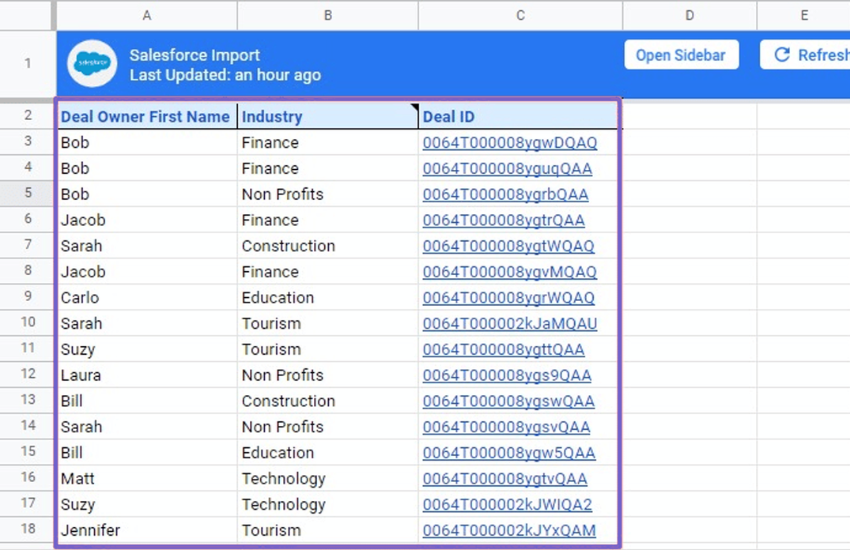This screenshot has height=550, width=850.
Task: Click the Deal Owner First Name header cell
Action: click(x=145, y=117)
